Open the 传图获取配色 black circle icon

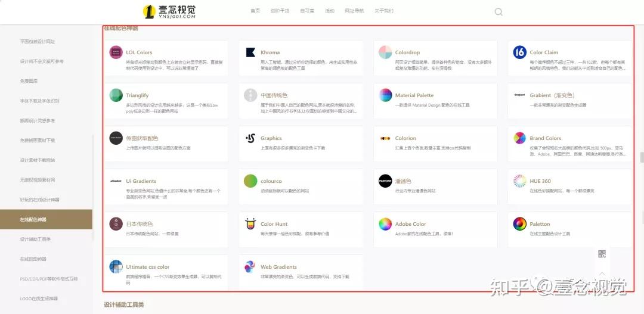click(116, 138)
